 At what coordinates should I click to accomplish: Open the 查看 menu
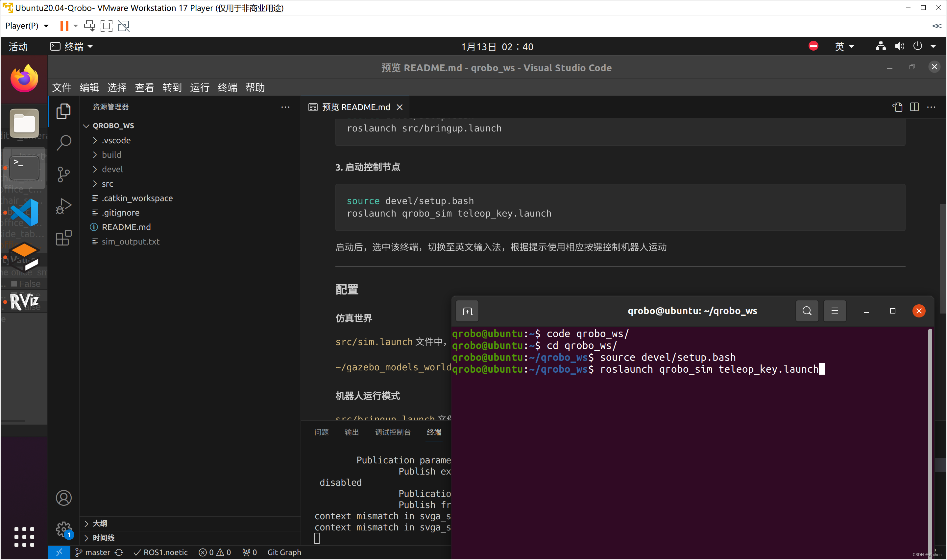tap(145, 87)
